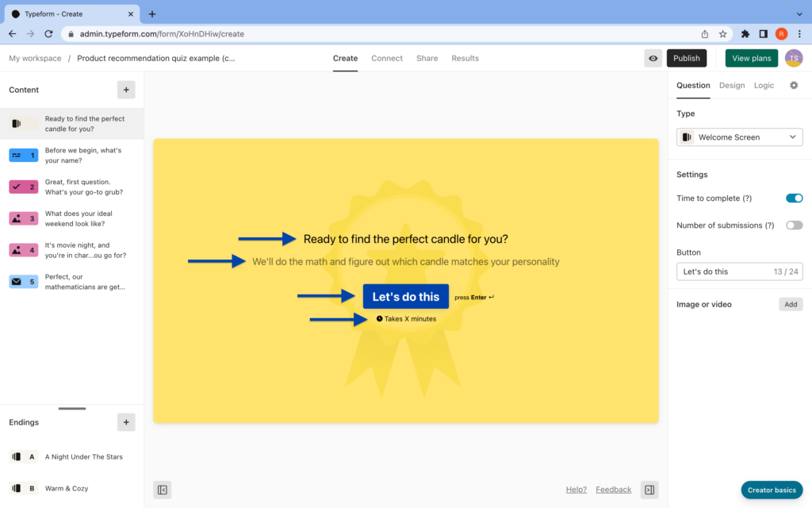This screenshot has width=812, height=508.
Task: Toggle off Time to complete
Action: coord(794,198)
